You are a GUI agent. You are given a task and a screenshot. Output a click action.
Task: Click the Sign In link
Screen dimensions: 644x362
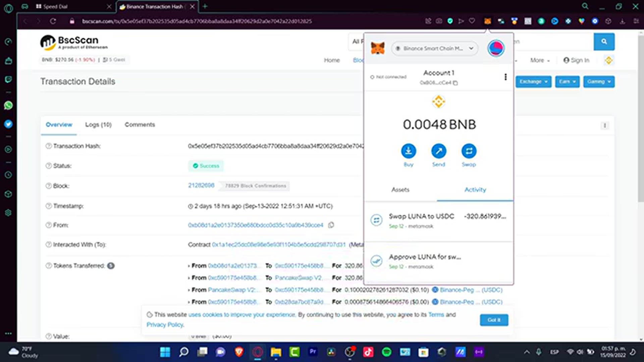(x=577, y=60)
